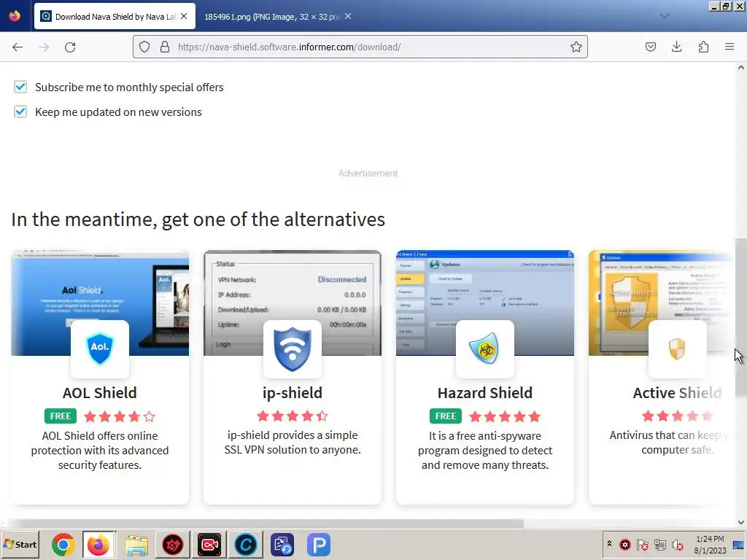Reload the current page

[70, 47]
